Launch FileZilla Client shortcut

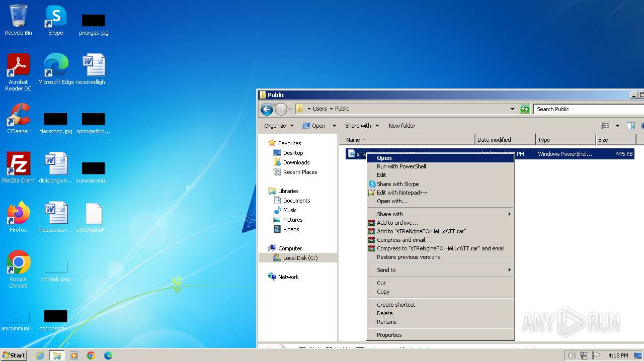pos(18,167)
